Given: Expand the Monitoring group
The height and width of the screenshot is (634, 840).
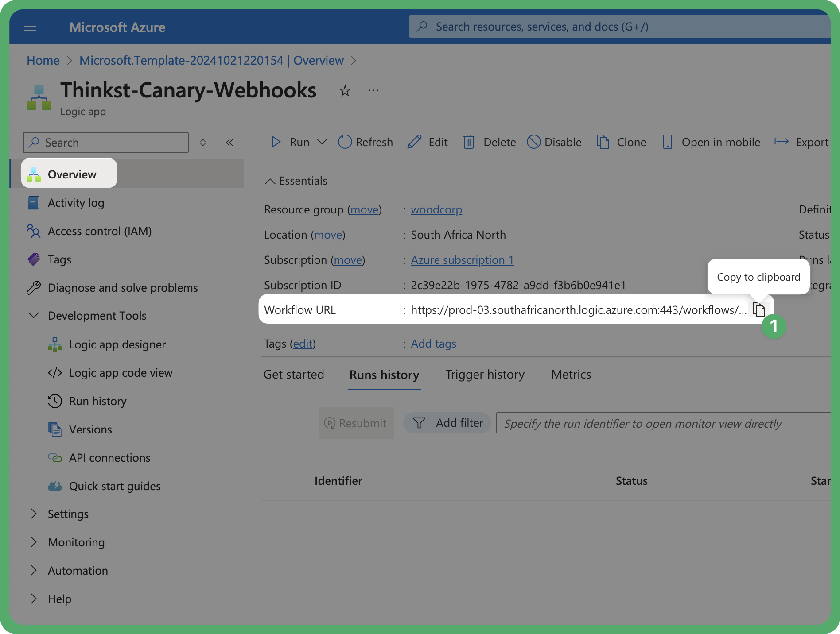Looking at the screenshot, I should tap(34, 542).
